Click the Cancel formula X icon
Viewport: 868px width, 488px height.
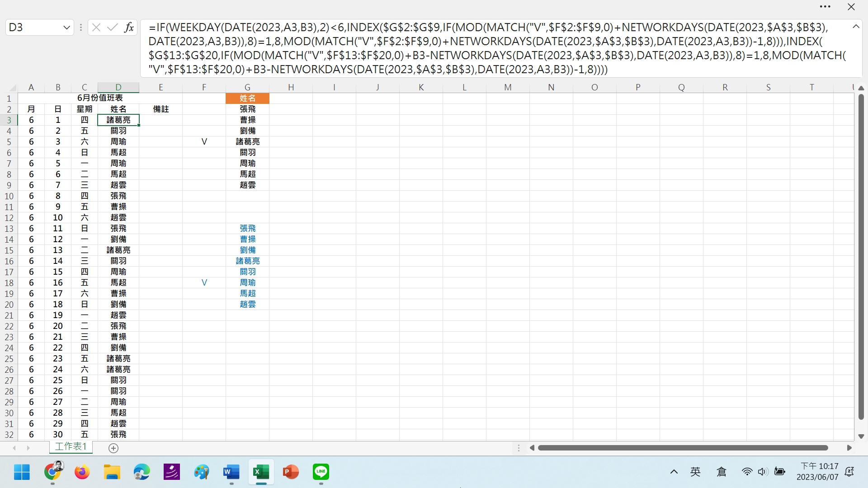coord(96,28)
